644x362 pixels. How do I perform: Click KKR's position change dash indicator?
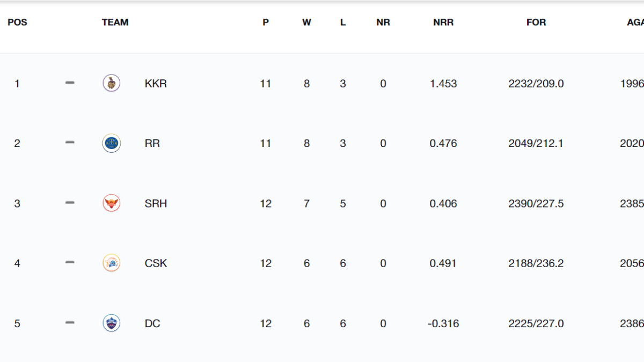70,83
